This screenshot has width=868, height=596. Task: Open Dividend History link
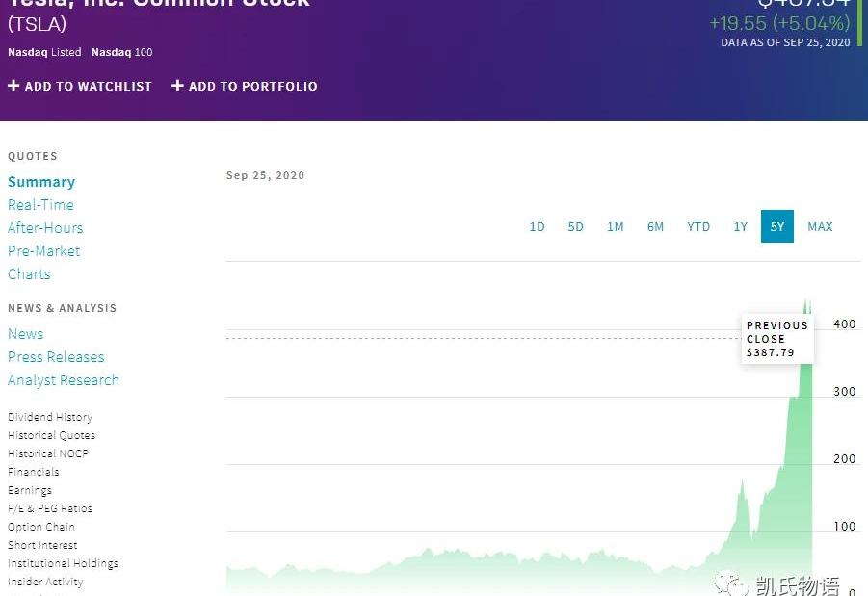[x=50, y=417]
